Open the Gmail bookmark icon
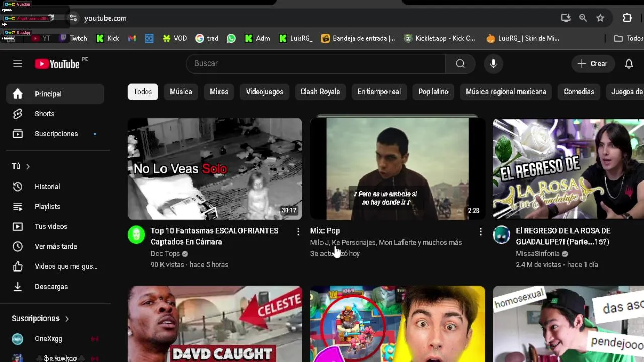The image size is (644, 362). [x=132, y=38]
